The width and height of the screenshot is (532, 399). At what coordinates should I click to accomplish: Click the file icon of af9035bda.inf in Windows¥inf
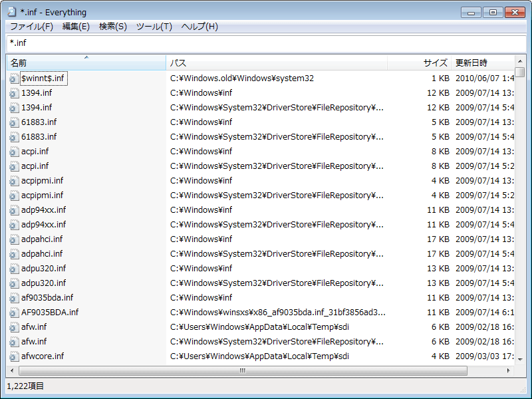[x=14, y=298]
